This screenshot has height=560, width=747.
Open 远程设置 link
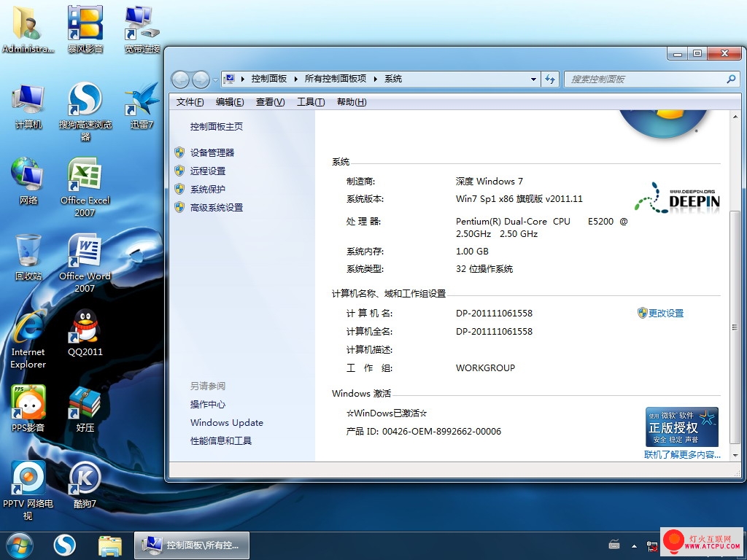tap(208, 171)
